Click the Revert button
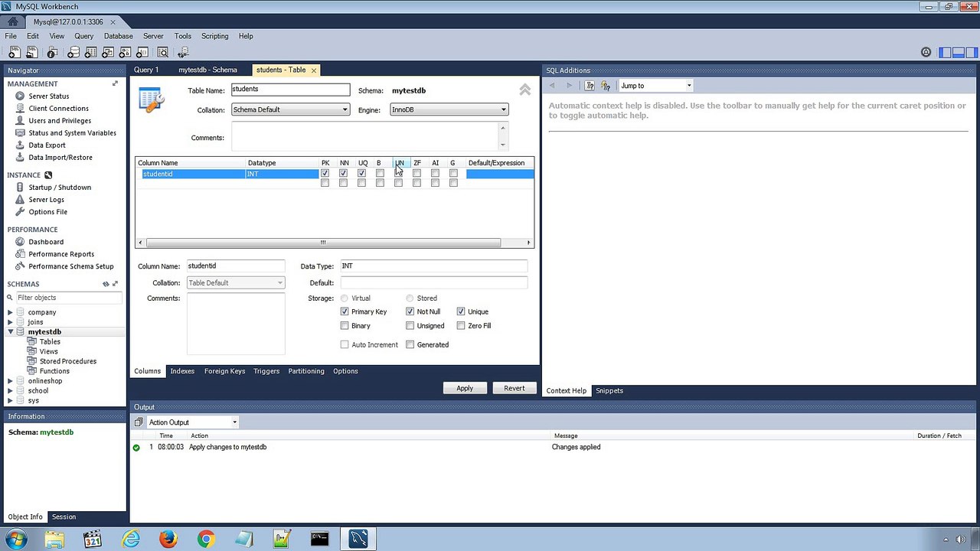The image size is (980, 551). [x=514, y=389]
